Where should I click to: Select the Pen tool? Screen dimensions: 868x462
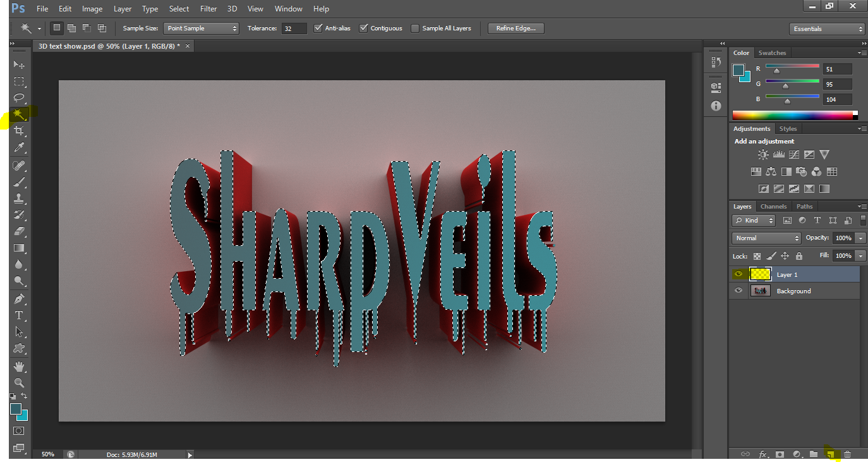pyautogui.click(x=19, y=299)
